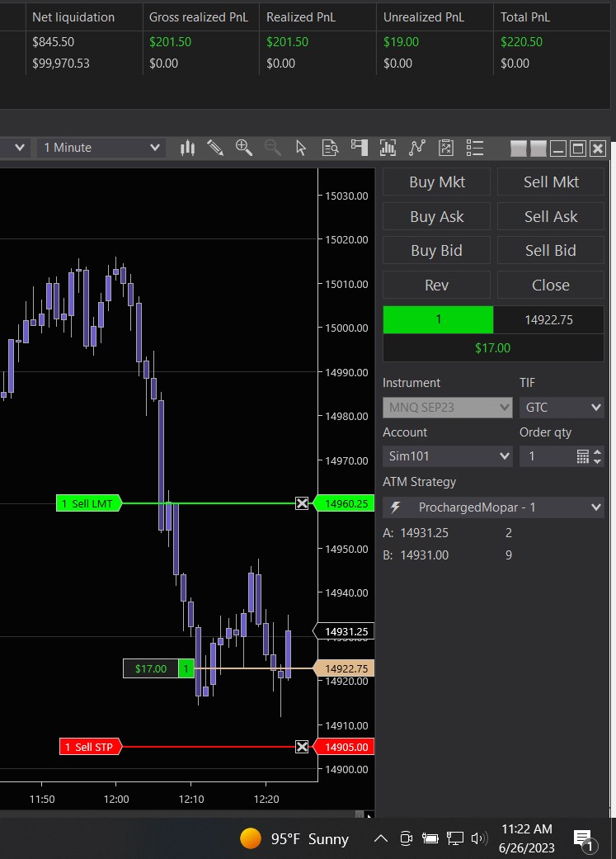Toggle the Chart Trader panel icon
This screenshot has height=859, width=616.
point(360,148)
